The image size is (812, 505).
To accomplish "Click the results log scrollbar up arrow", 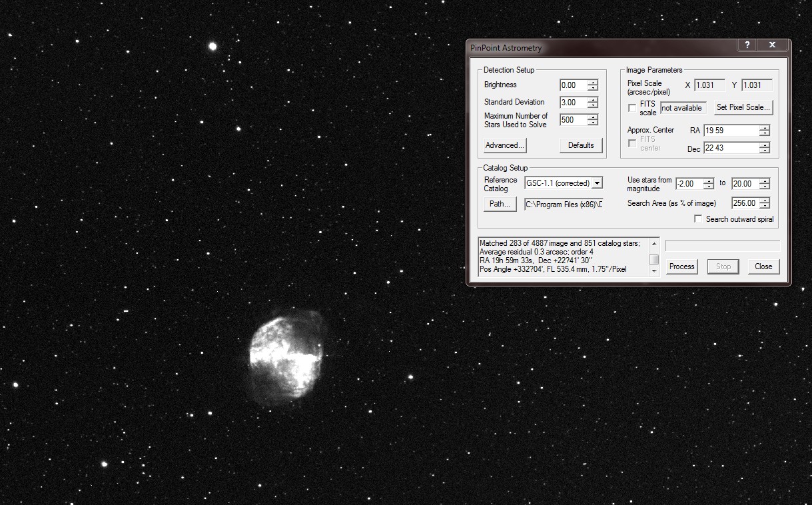I will coord(654,243).
